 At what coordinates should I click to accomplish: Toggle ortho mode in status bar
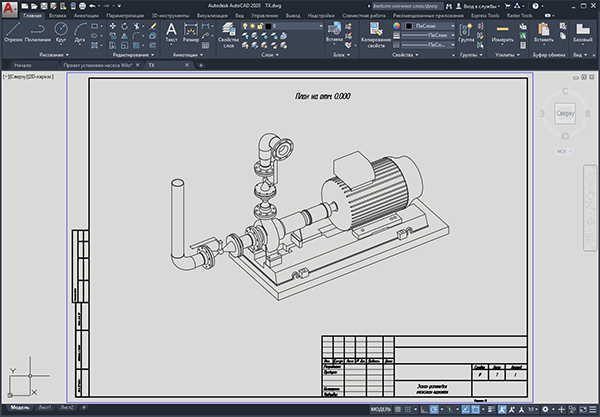pos(424,409)
